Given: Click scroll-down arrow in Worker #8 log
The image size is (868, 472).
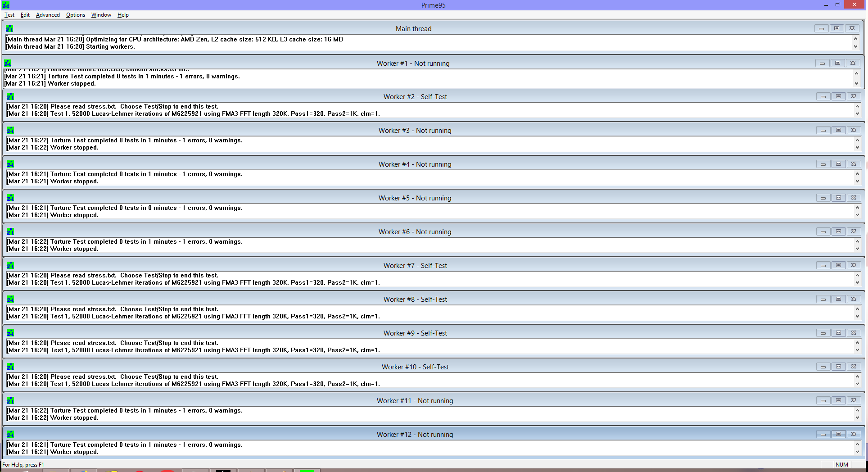Looking at the screenshot, I should (x=857, y=316).
